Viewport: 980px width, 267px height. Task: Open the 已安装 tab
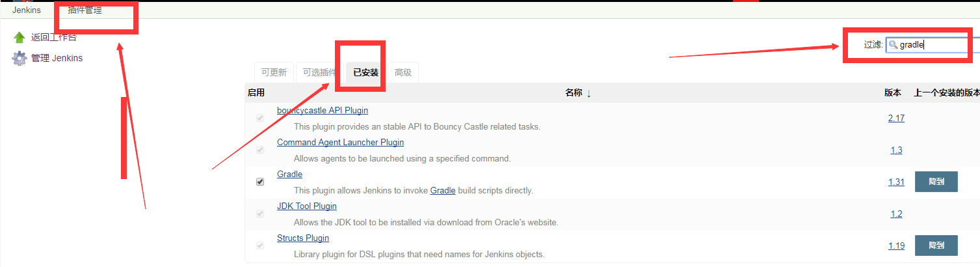point(365,73)
